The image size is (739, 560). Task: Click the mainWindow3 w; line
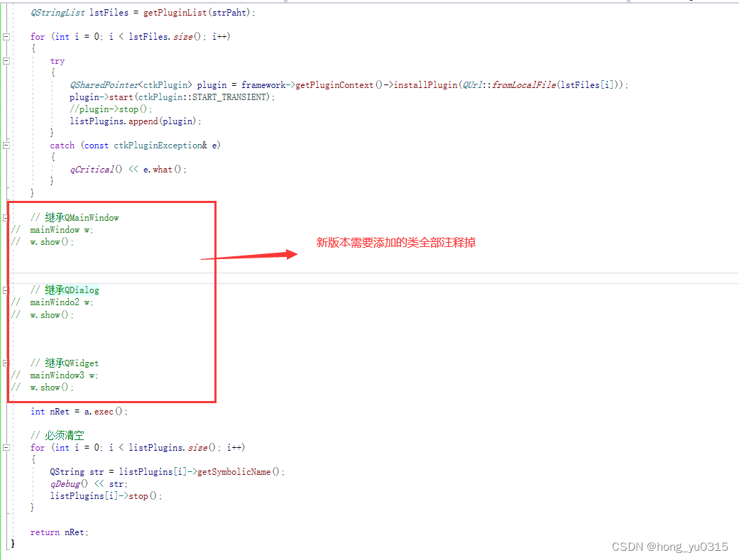(64, 375)
